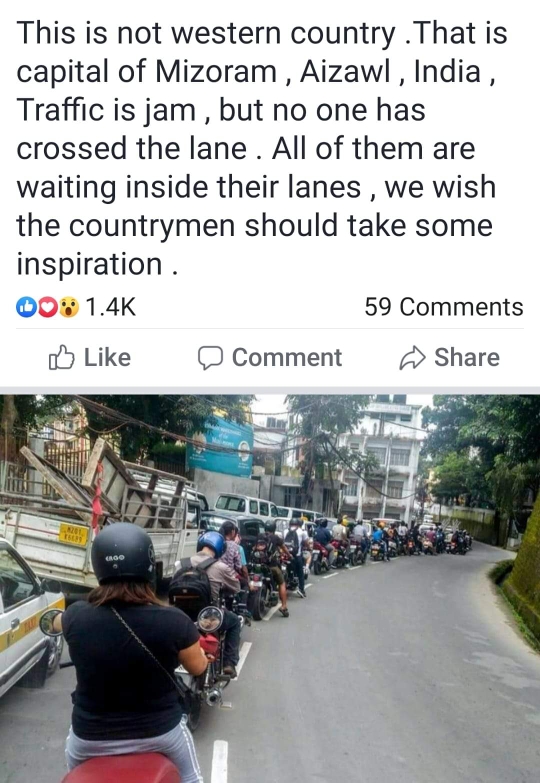
Task: Click the thumbs-up Like icon
Action: (61, 358)
